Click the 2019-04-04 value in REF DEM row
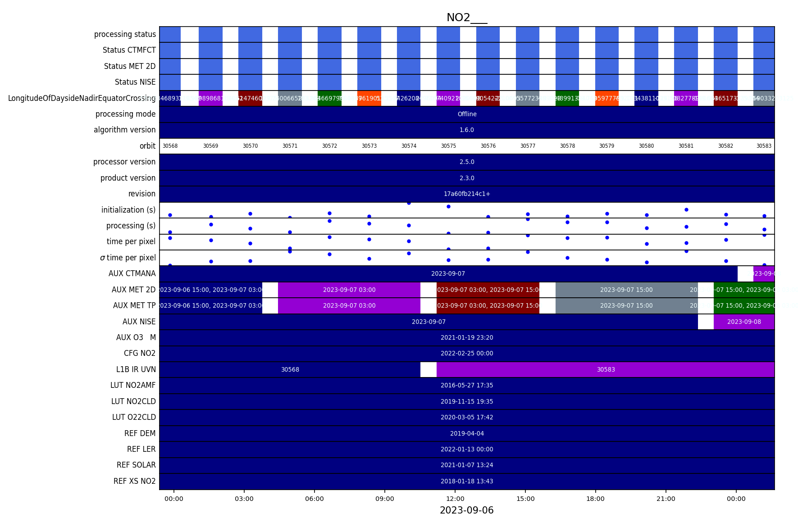The height and width of the screenshot is (532, 798). point(467,433)
